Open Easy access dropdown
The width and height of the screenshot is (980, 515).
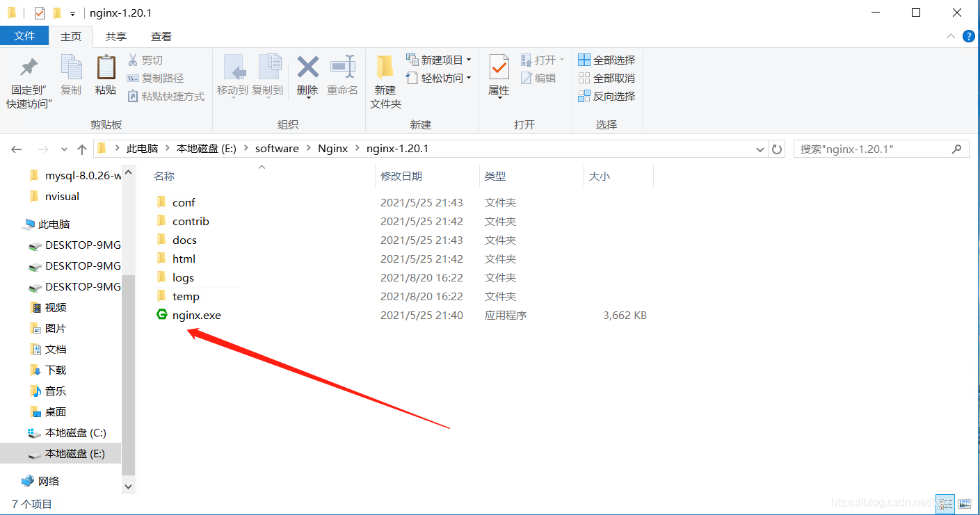pos(439,79)
